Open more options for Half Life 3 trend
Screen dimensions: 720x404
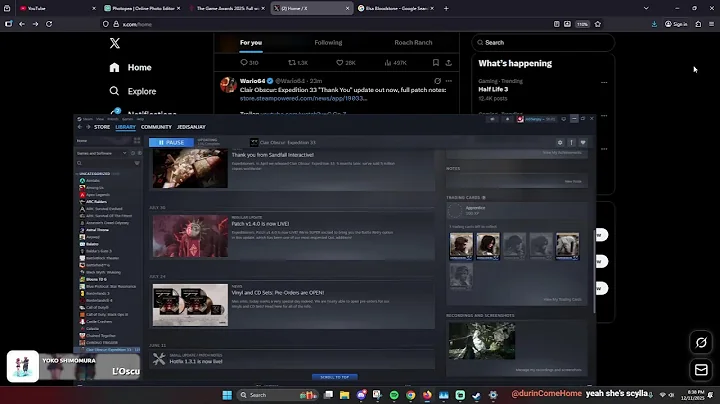pos(604,83)
